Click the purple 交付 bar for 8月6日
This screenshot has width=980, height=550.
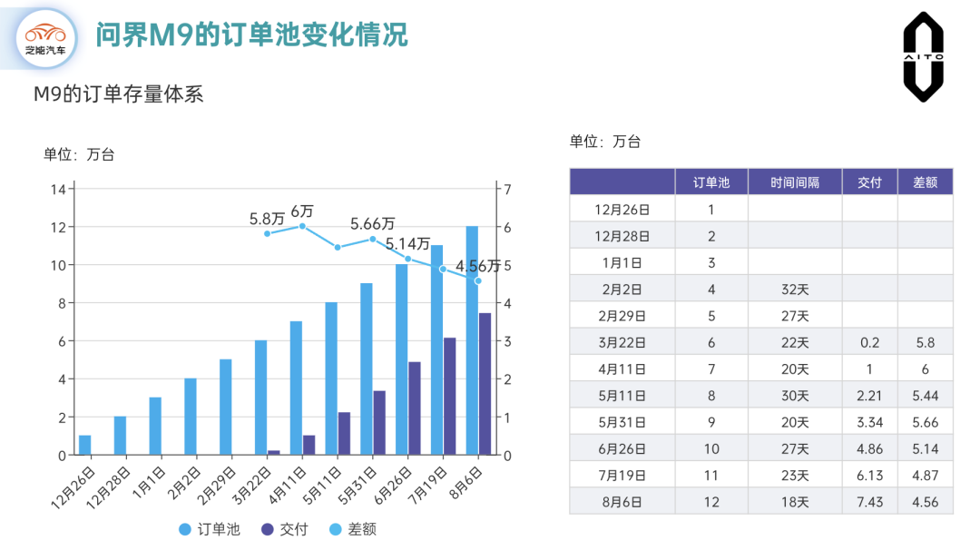click(485, 384)
